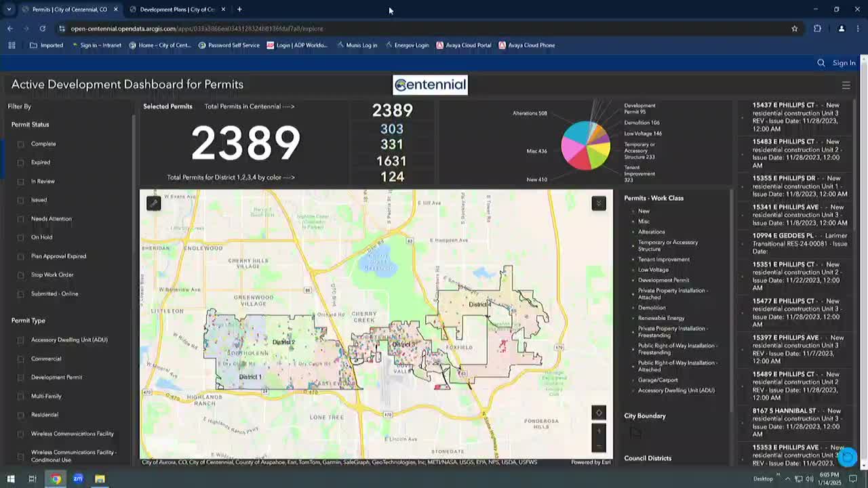The image size is (868, 488).
Task: Zoom in on the map
Action: coord(598,431)
